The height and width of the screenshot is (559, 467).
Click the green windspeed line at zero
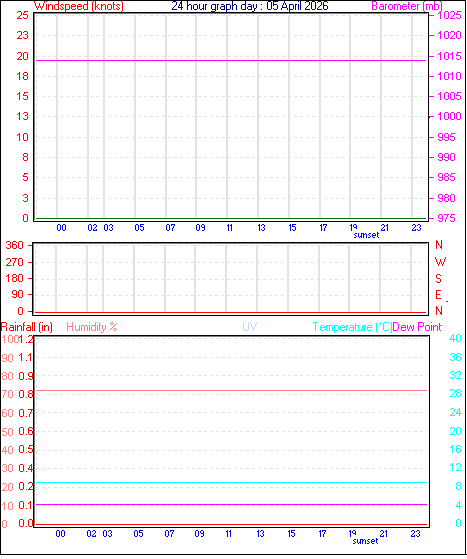pos(231,218)
